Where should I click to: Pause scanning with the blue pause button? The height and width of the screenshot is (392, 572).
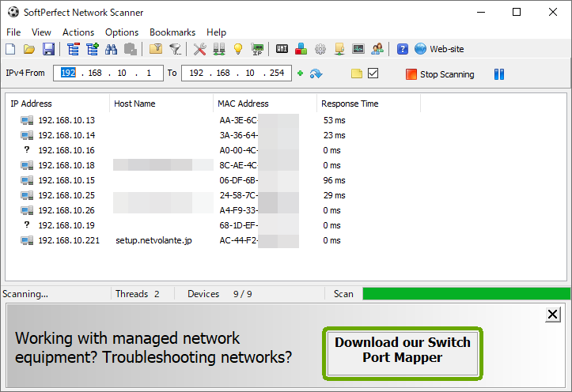point(499,74)
